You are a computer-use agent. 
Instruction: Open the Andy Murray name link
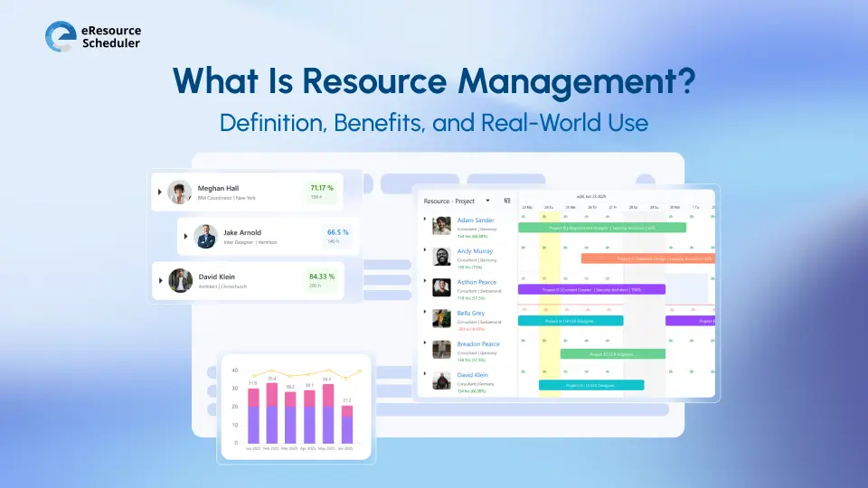click(x=475, y=251)
